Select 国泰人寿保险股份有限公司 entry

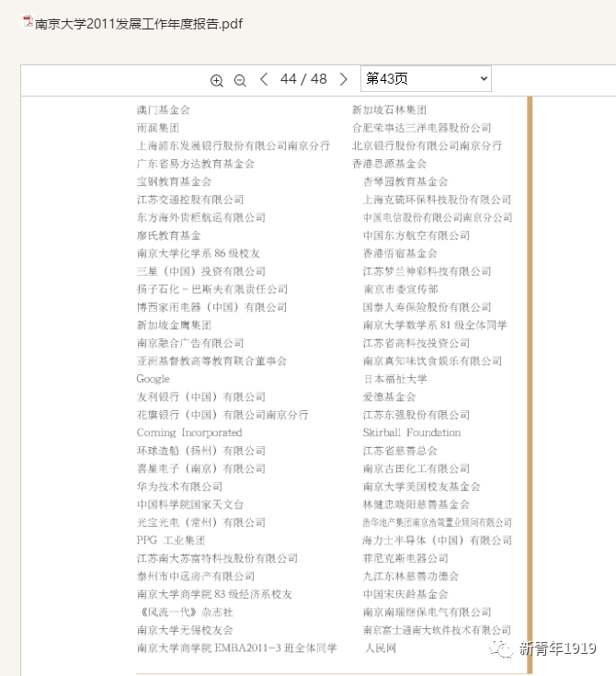coord(428,307)
